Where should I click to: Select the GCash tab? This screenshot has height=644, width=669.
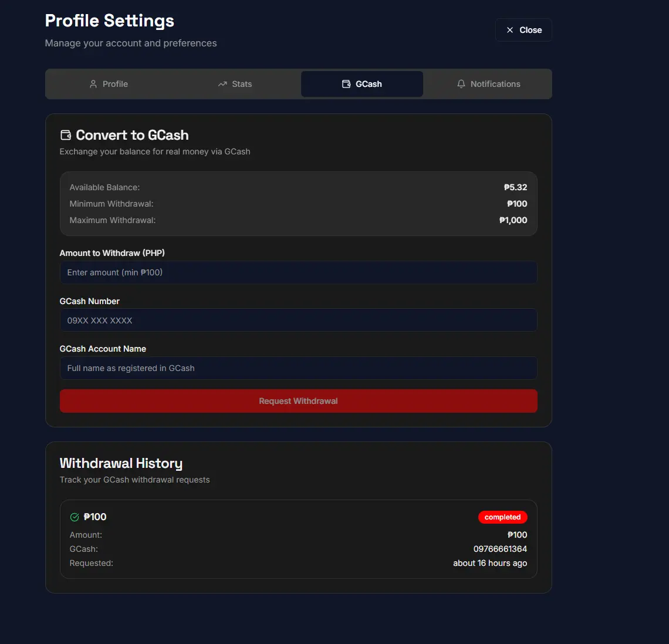click(x=362, y=84)
